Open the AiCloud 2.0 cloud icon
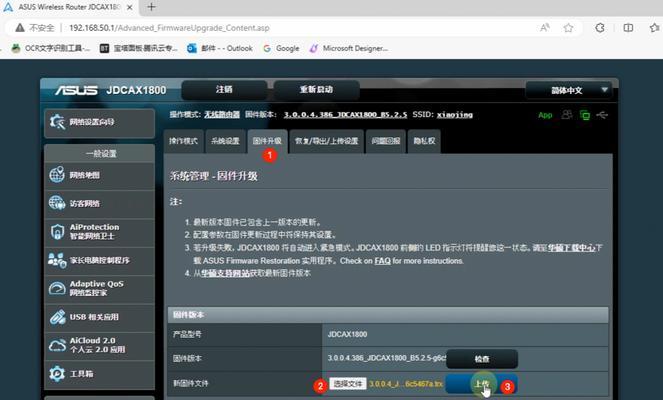 (57, 345)
